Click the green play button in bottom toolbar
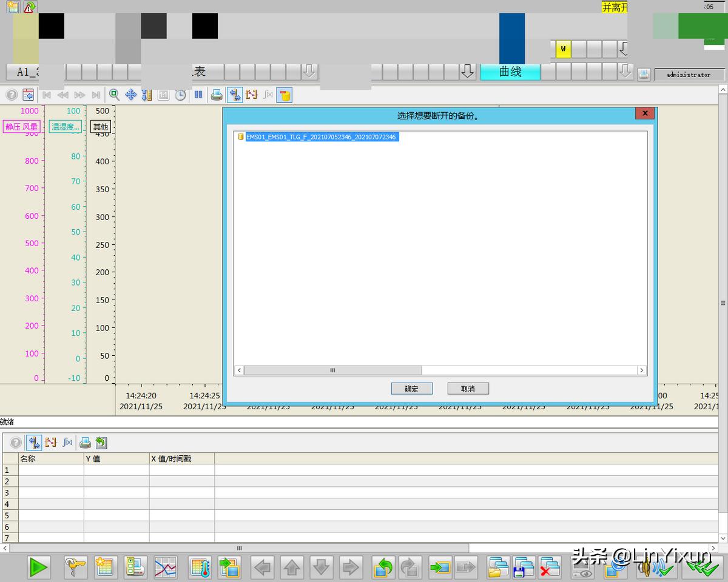728x582 pixels. click(x=38, y=567)
